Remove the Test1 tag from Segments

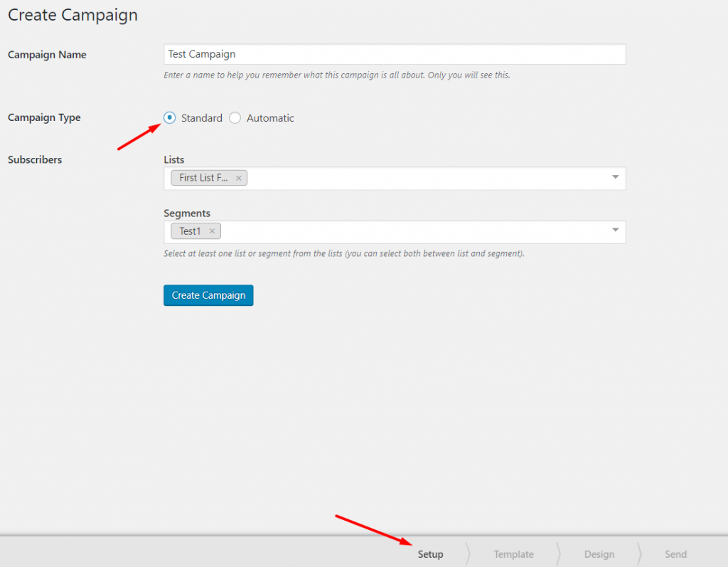click(x=212, y=231)
